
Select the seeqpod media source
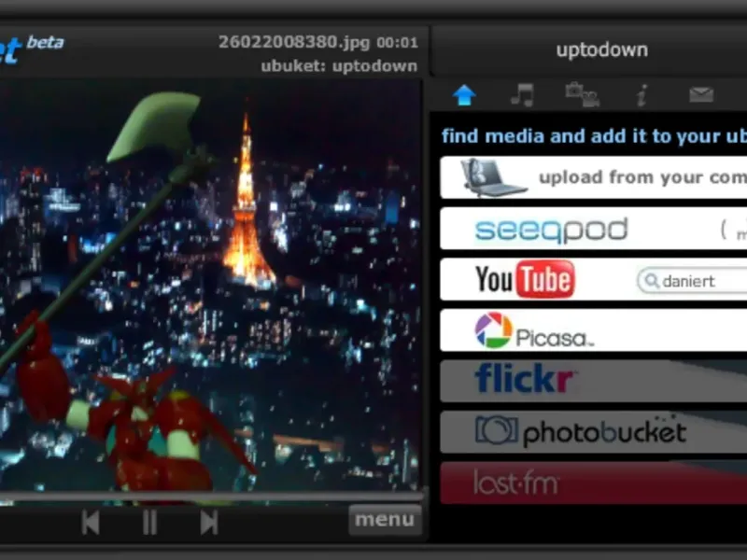(594, 229)
